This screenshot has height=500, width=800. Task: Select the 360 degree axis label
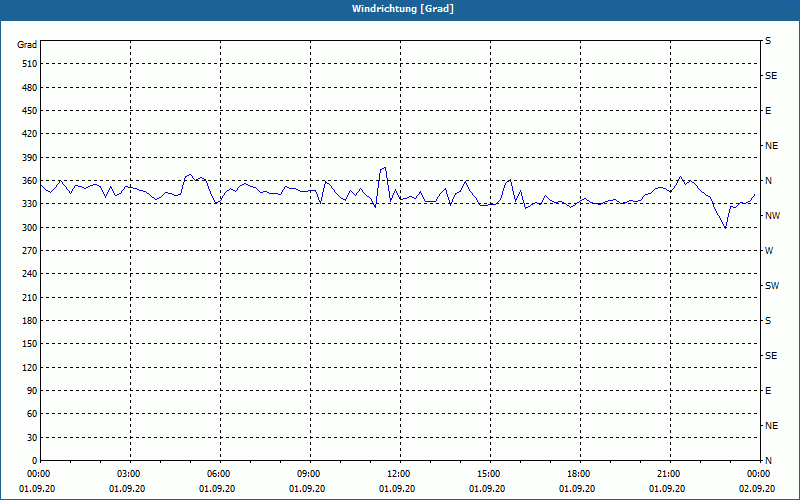point(30,181)
